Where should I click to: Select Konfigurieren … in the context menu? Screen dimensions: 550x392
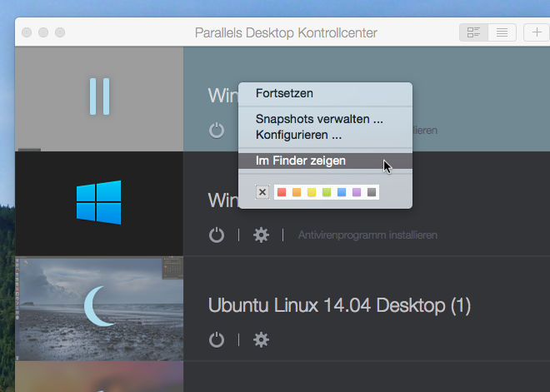click(325, 135)
